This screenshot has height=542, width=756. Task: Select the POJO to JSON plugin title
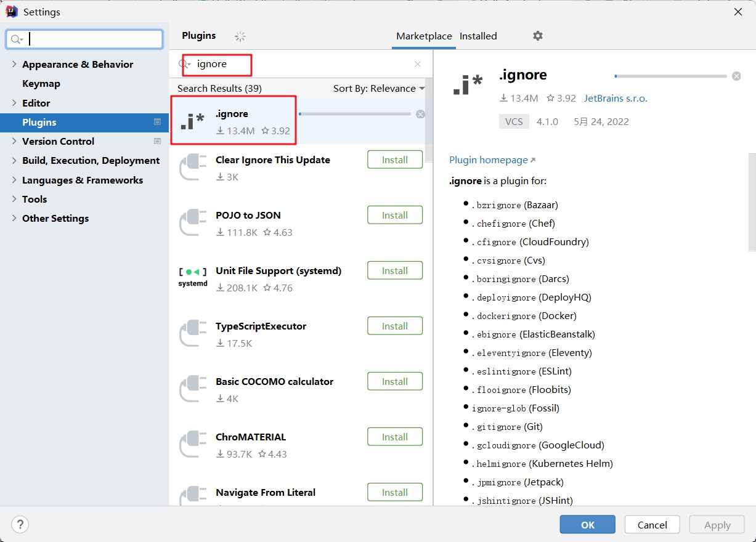click(248, 215)
